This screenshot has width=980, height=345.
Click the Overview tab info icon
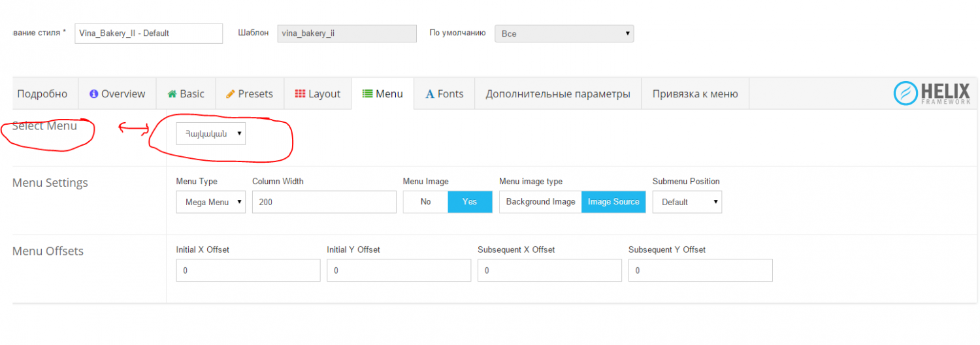pyautogui.click(x=93, y=94)
